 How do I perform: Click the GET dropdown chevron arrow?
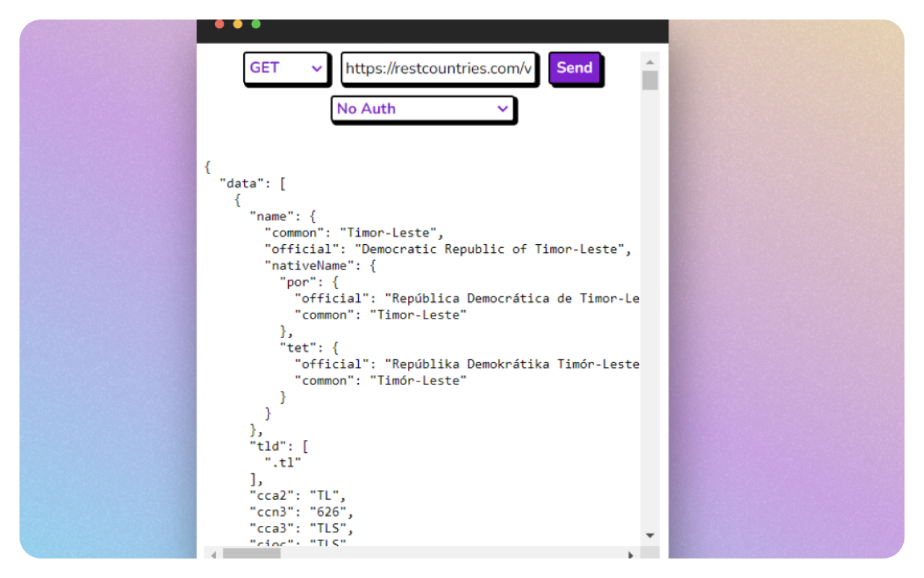(317, 69)
